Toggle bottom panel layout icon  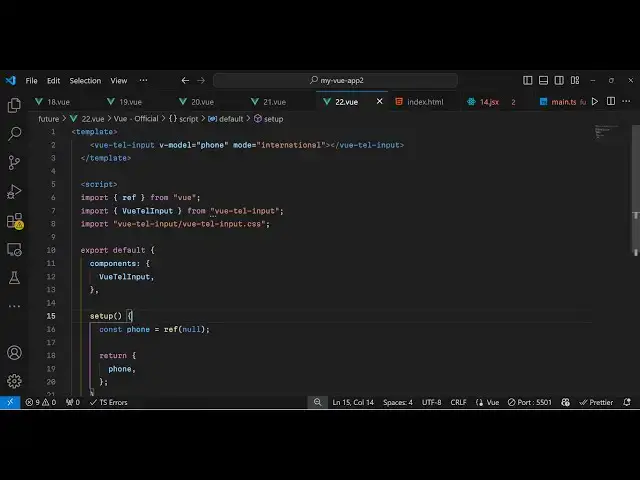(x=543, y=80)
